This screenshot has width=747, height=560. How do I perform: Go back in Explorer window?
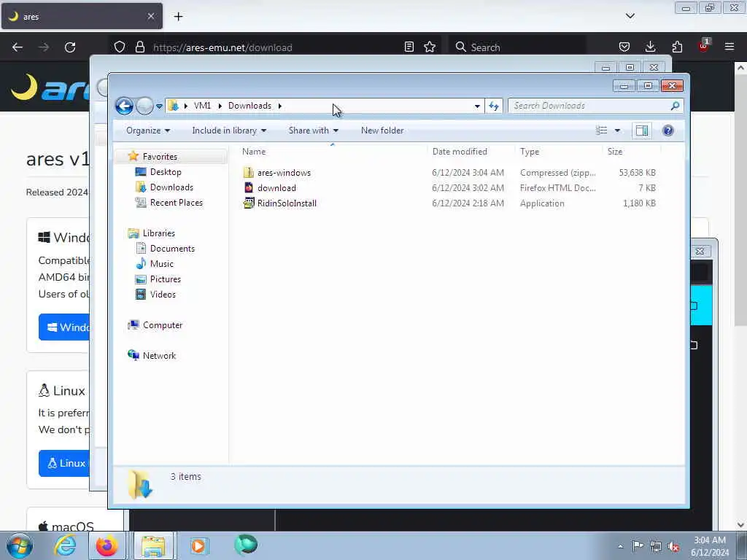tap(124, 106)
